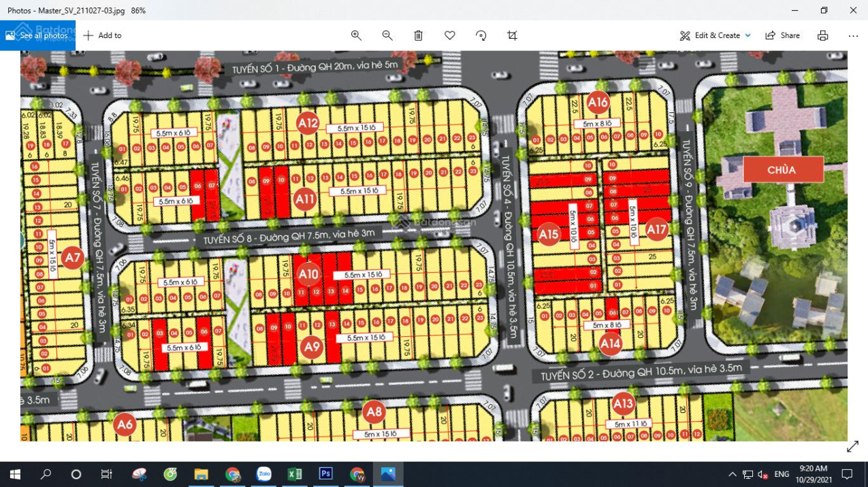Delete the photo with trash icon
The image size is (868, 487).
419,35
